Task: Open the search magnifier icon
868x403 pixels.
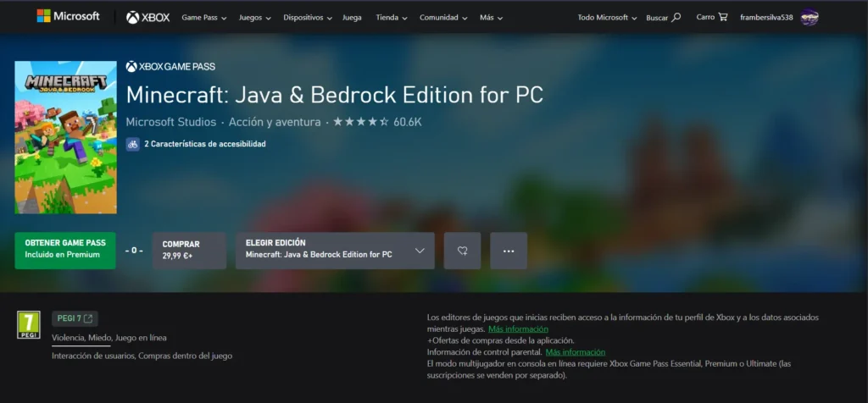Action: coord(676,17)
